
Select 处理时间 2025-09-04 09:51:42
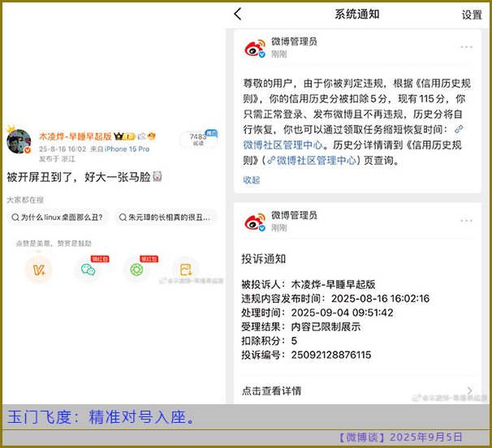317,312
